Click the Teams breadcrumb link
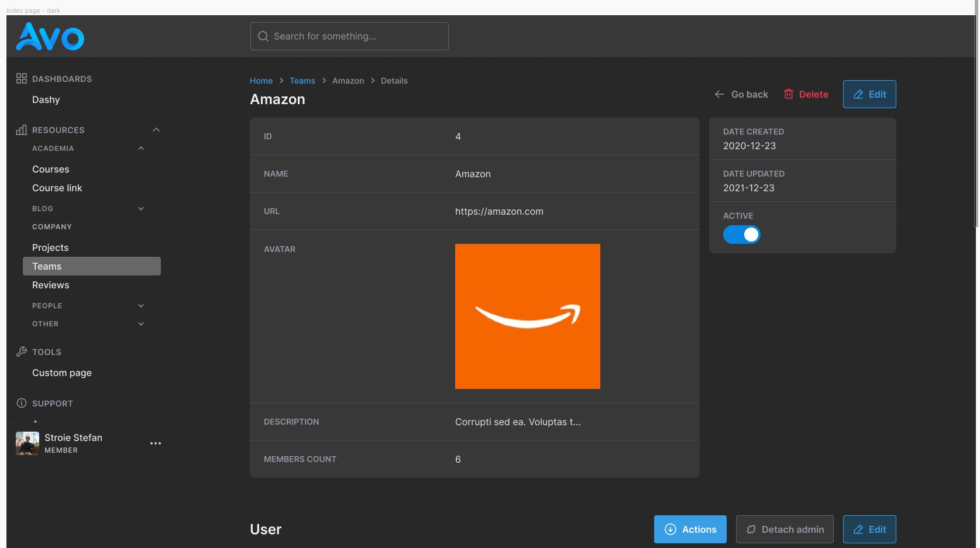Image resolution: width=980 pixels, height=548 pixels. [302, 81]
